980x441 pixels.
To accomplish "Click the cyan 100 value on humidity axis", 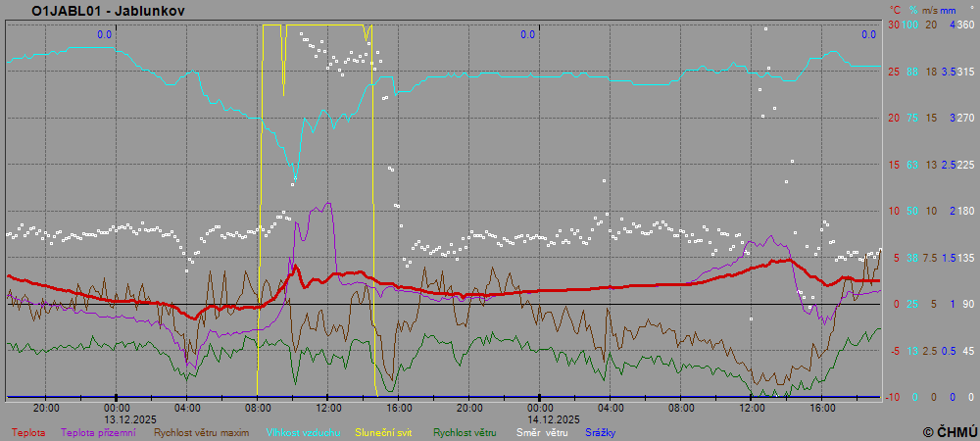I will click(x=910, y=24).
